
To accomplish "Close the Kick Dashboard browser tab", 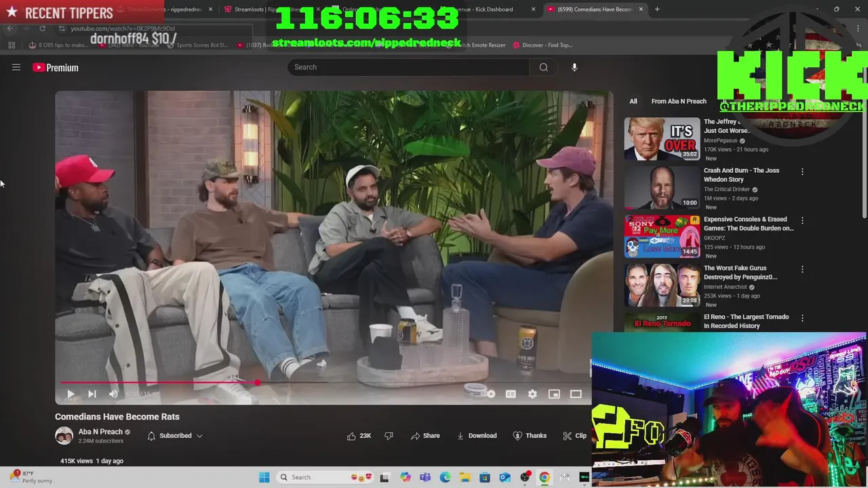I will pyautogui.click(x=534, y=9).
